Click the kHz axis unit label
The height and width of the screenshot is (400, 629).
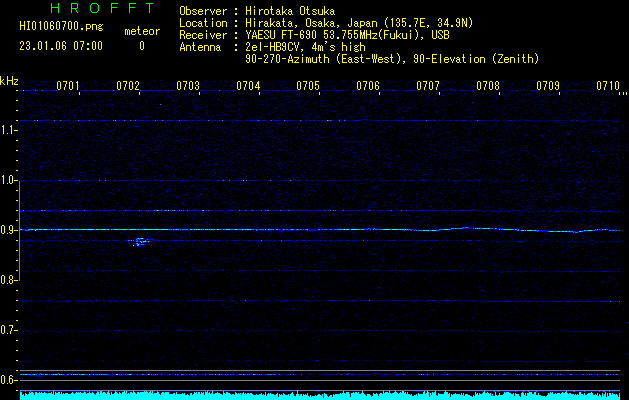(9, 81)
